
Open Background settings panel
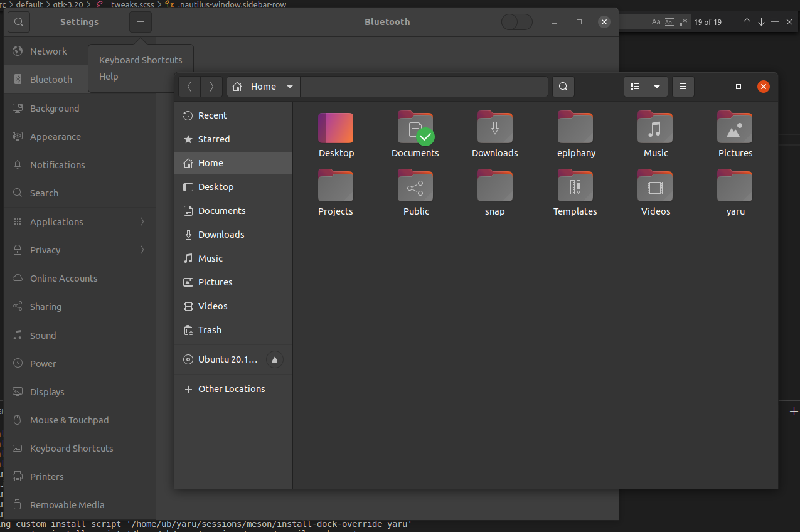click(x=80, y=108)
